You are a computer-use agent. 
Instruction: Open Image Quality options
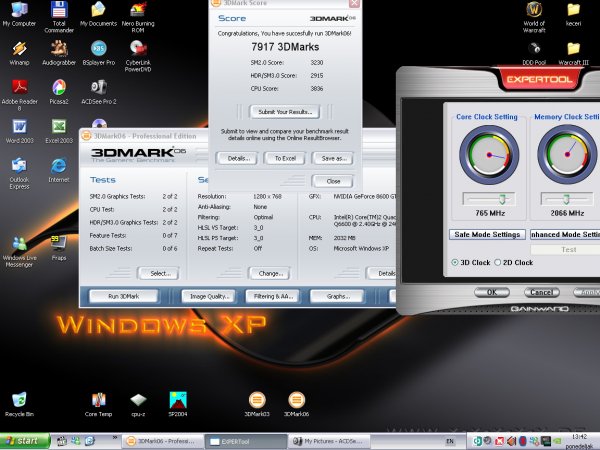click(x=209, y=296)
